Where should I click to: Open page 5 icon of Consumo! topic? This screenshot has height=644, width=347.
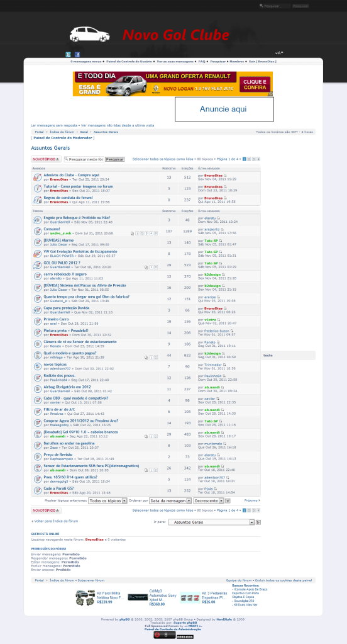[156, 234]
